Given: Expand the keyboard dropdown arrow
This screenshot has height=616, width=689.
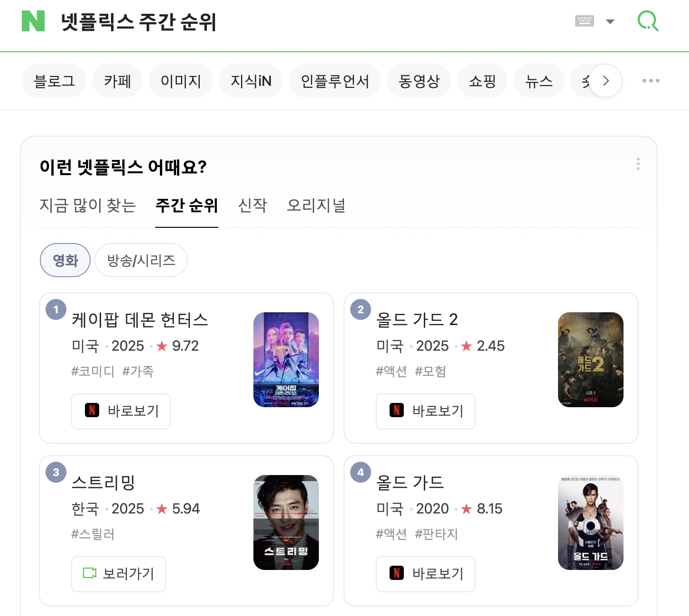Looking at the screenshot, I should pos(610,21).
